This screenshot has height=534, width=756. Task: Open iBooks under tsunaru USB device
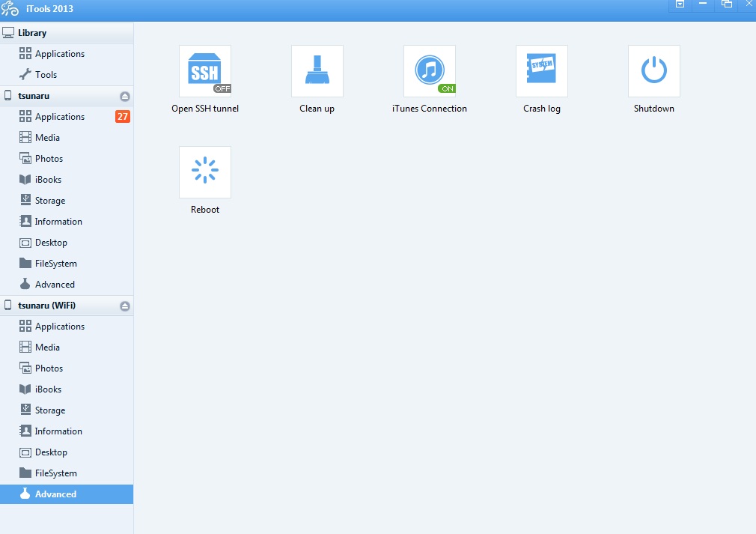click(x=67, y=180)
